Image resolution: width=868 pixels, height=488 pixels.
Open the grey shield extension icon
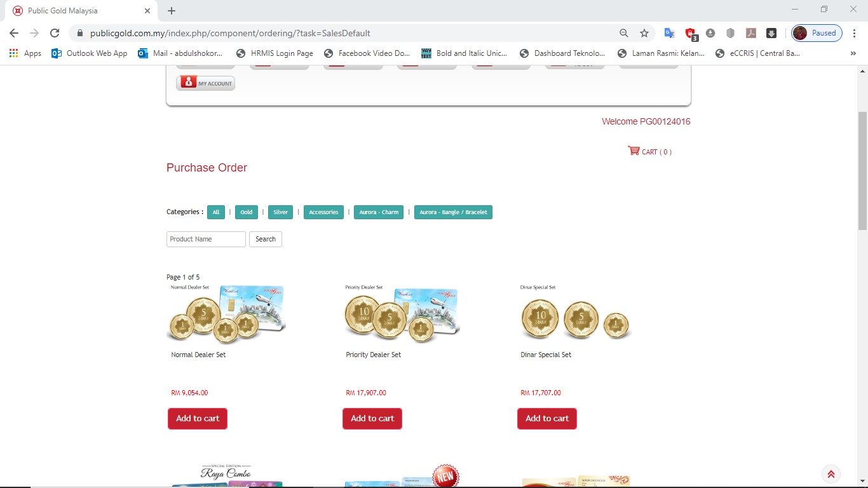coord(730,33)
